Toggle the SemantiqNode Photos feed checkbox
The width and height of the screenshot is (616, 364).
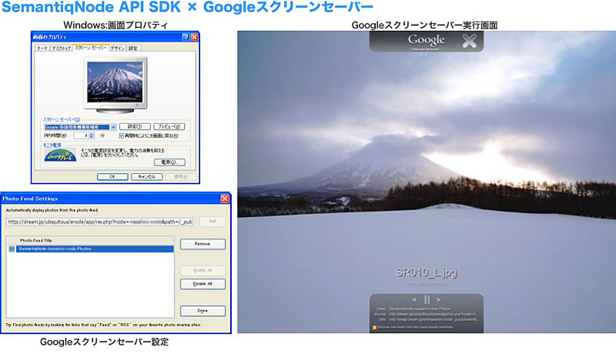[12, 249]
